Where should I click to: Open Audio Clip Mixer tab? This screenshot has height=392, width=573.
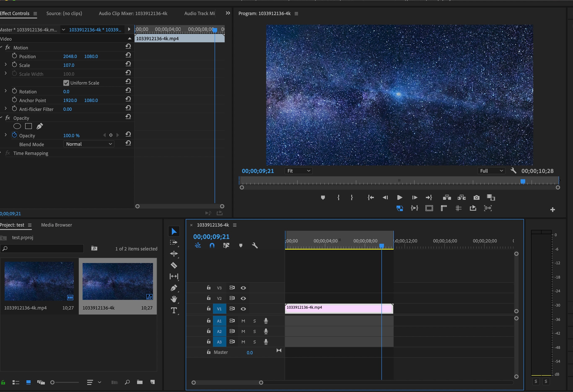133,14
